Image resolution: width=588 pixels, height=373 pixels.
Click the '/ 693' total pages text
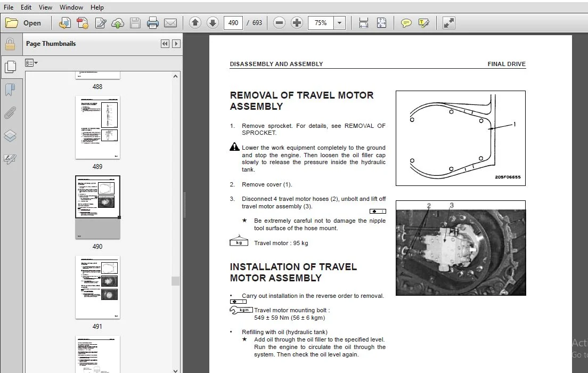254,23
